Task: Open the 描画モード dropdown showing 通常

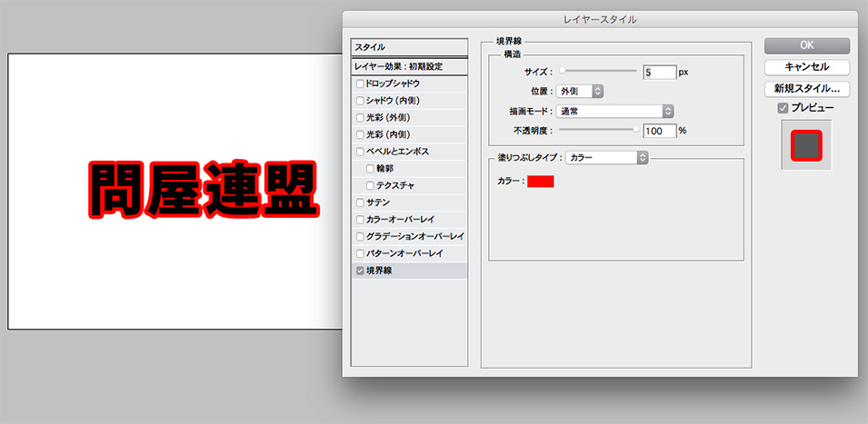Action: pyautogui.click(x=615, y=111)
